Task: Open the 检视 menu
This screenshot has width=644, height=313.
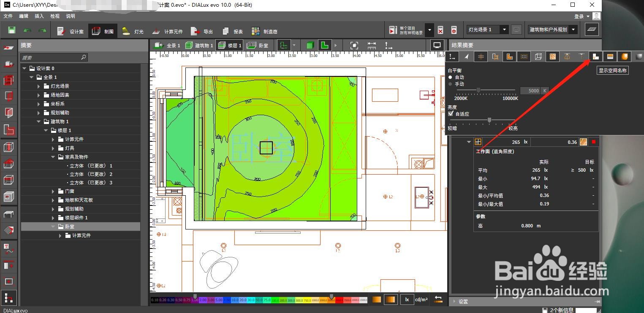Action: 55,16
